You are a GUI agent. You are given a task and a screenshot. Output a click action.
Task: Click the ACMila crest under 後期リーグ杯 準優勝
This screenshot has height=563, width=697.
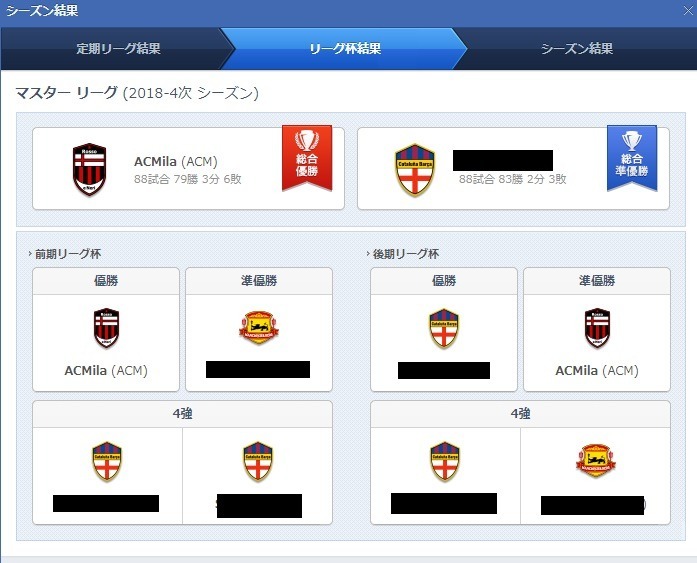pyautogui.click(x=597, y=328)
